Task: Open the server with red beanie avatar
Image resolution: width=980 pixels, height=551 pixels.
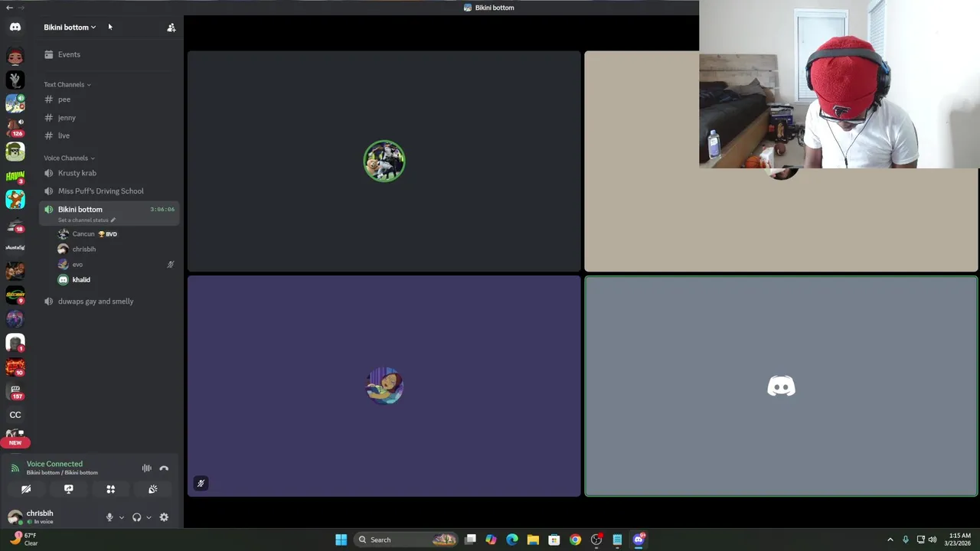Action: pos(15,57)
